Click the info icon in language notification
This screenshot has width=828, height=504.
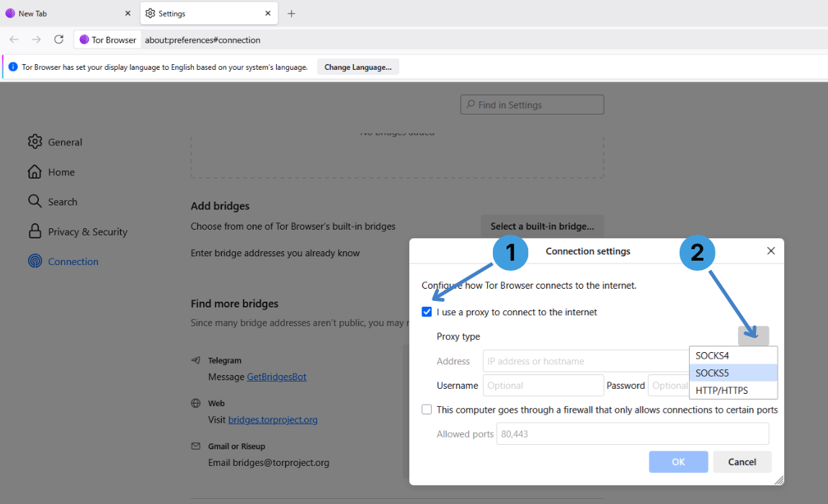pyautogui.click(x=13, y=67)
